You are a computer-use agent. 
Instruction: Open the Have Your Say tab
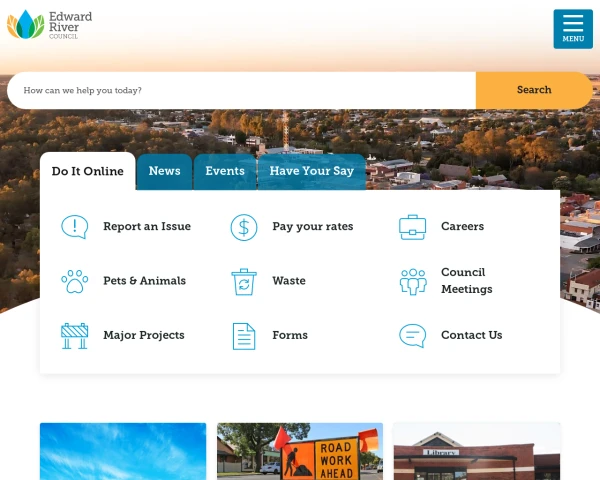click(311, 171)
